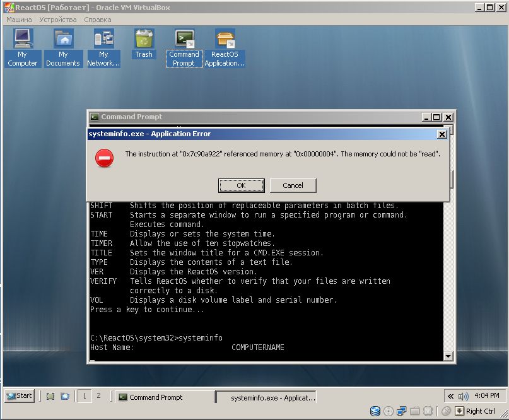Click the Command Prompt vertical scrollbar track

448,276
